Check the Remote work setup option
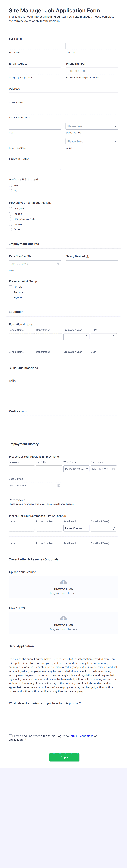 (x=11, y=292)
